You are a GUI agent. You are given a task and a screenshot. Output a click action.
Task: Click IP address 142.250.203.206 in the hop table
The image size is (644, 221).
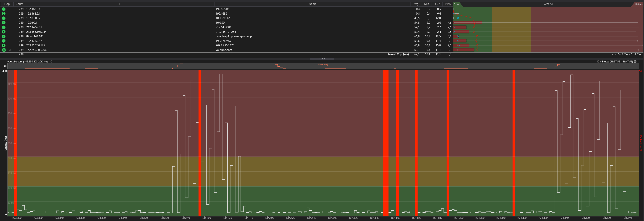click(x=36, y=50)
